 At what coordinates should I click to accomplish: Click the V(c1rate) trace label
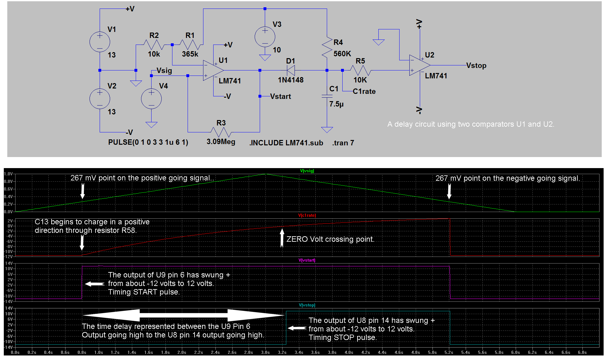tap(307, 215)
